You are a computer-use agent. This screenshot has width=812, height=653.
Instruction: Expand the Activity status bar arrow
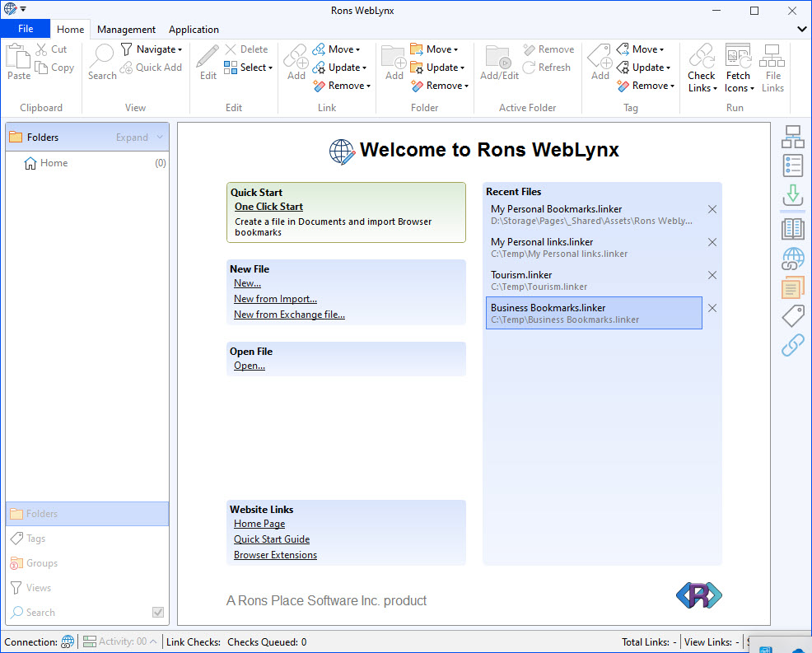pos(153,642)
